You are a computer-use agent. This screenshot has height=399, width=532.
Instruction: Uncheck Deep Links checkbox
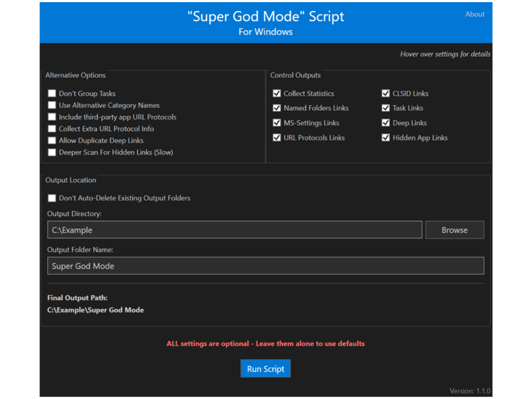(x=386, y=123)
